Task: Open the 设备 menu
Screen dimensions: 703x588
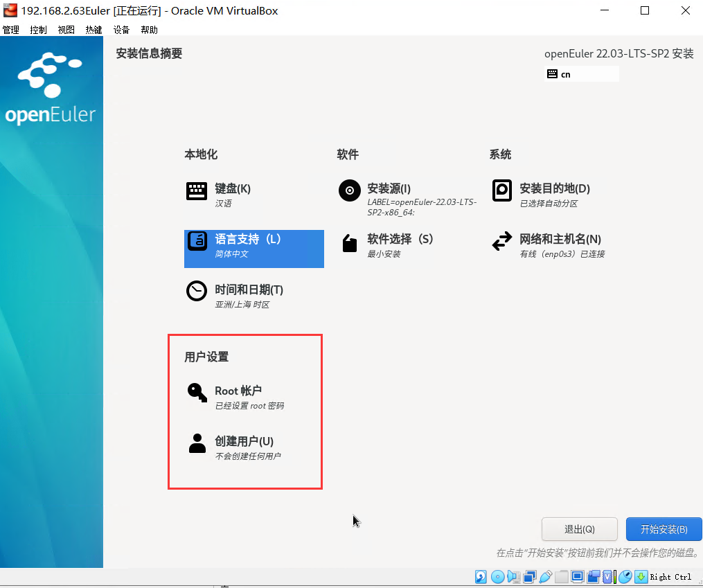Action: 121,30
